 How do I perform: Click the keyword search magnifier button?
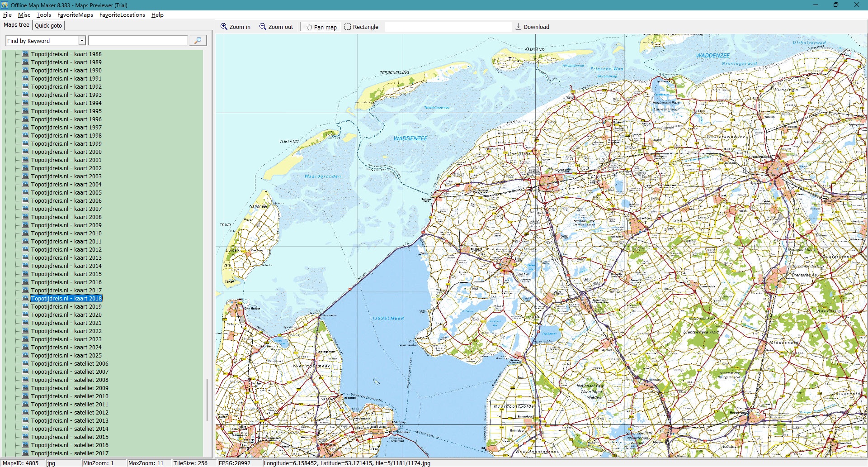click(198, 41)
